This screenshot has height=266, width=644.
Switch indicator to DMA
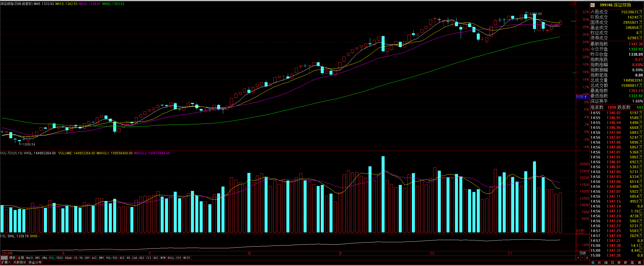tap(45, 258)
